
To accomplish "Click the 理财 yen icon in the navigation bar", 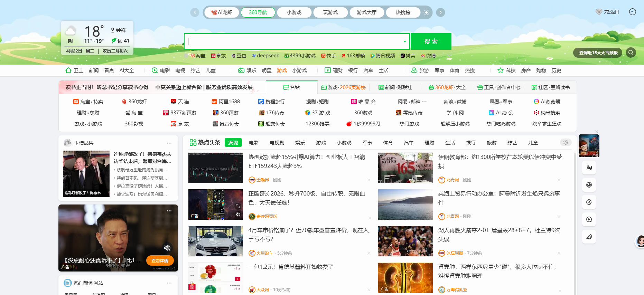I will point(328,70).
